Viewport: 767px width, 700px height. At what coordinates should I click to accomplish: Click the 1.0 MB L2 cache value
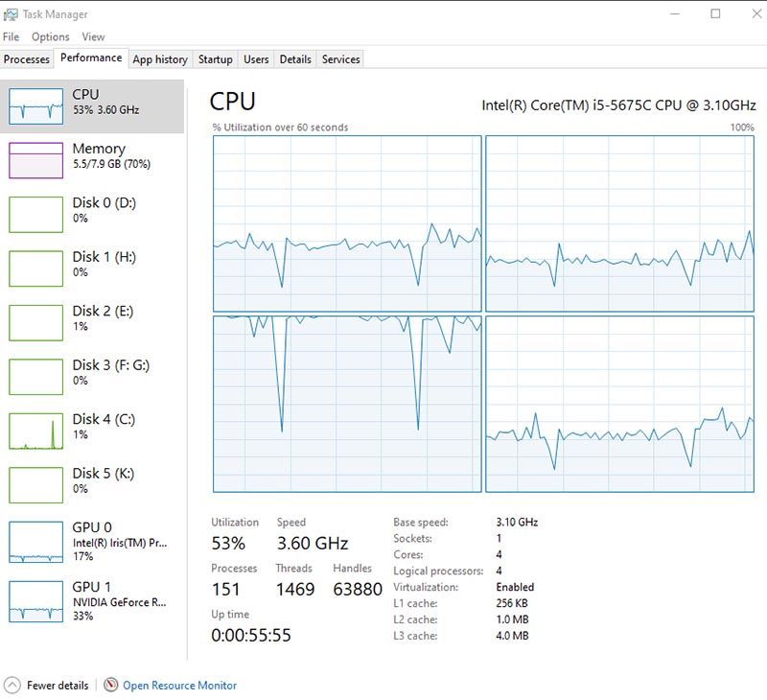[512, 619]
